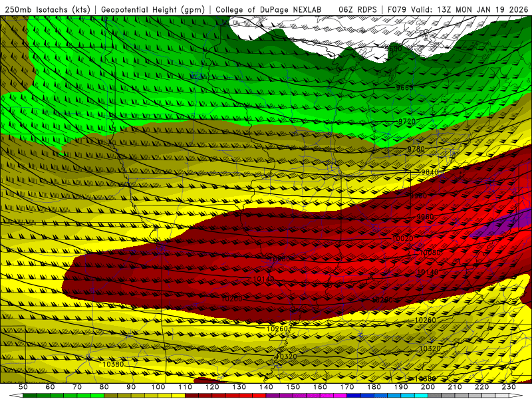532x399 pixels.
Task: Click the 230 kts colorbar label
Action: [509, 387]
